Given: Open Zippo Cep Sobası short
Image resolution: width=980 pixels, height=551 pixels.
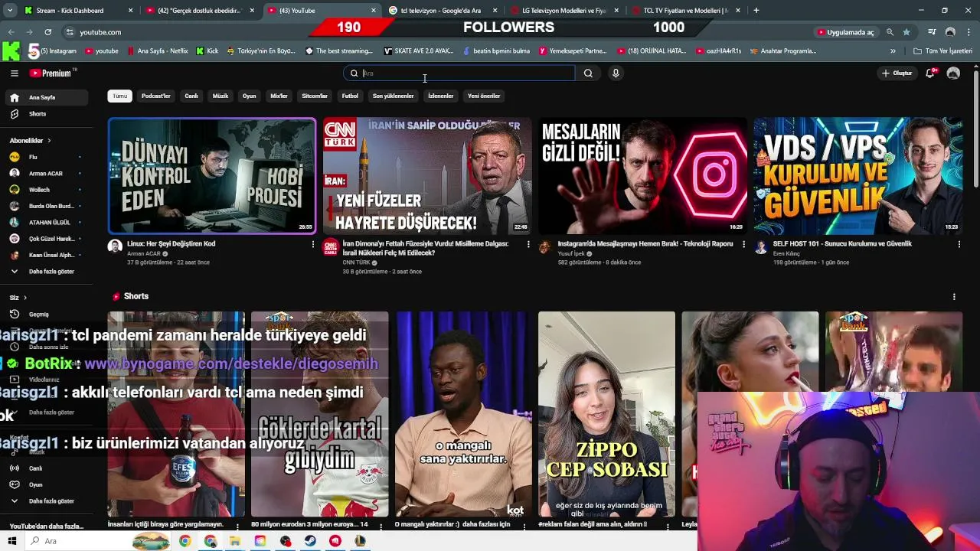Looking at the screenshot, I should coord(606,414).
